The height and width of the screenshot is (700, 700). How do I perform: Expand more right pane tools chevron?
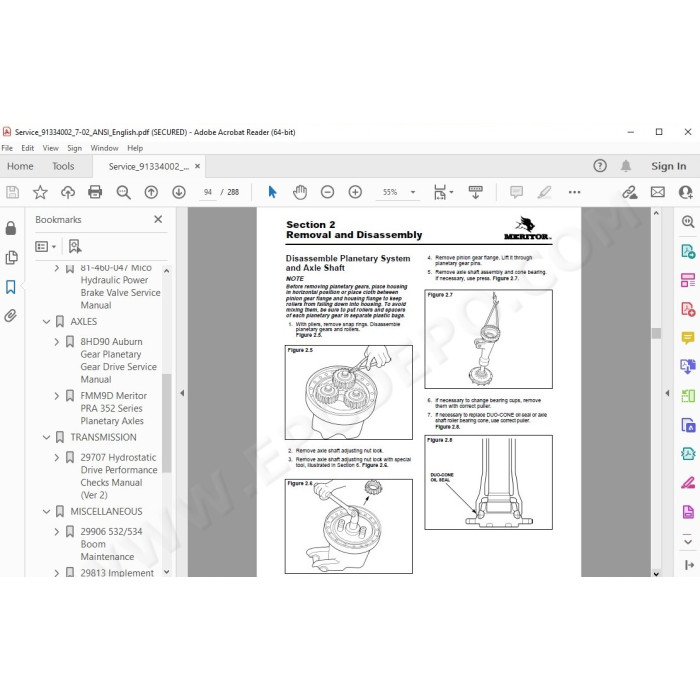coord(688,542)
